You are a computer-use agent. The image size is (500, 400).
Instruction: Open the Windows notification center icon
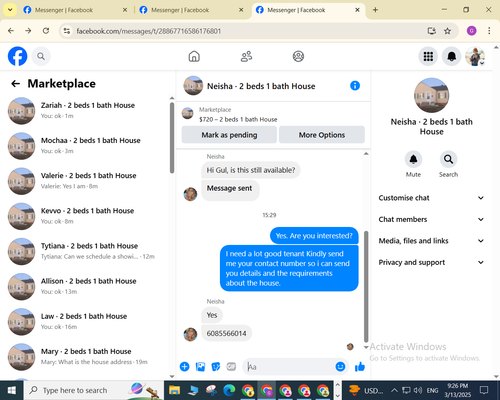coord(484,390)
